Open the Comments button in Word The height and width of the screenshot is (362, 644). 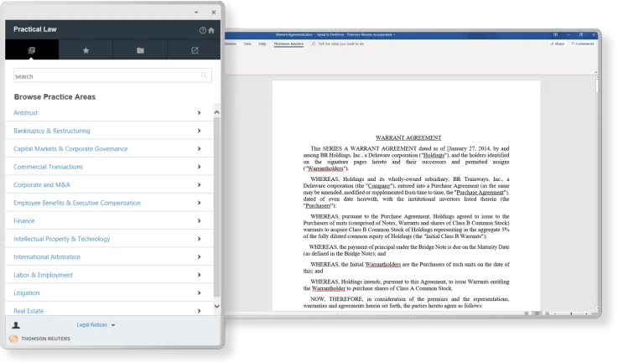coord(583,44)
